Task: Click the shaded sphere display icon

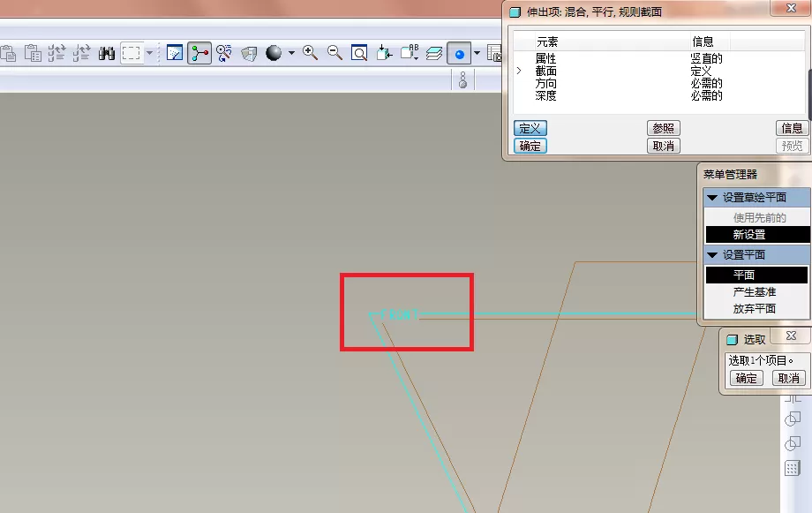Action: (274, 53)
